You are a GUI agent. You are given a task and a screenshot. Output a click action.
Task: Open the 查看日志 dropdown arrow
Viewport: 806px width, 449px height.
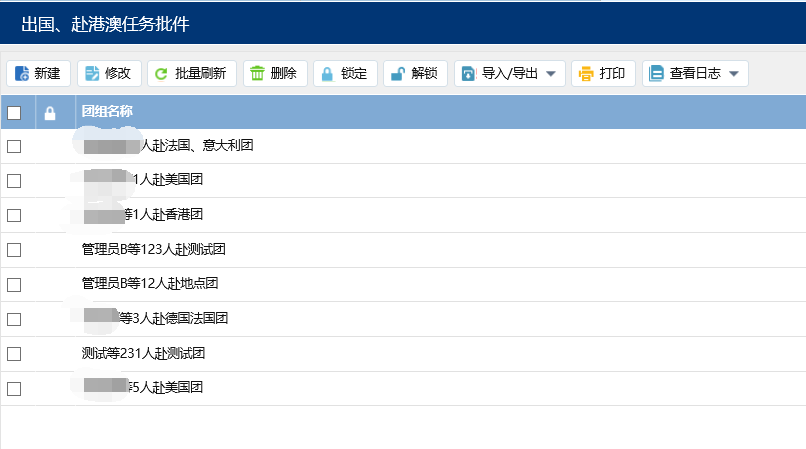733,74
